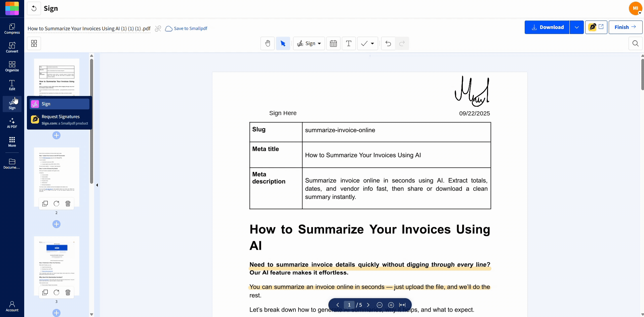Open the Download options dropdown

(576, 27)
